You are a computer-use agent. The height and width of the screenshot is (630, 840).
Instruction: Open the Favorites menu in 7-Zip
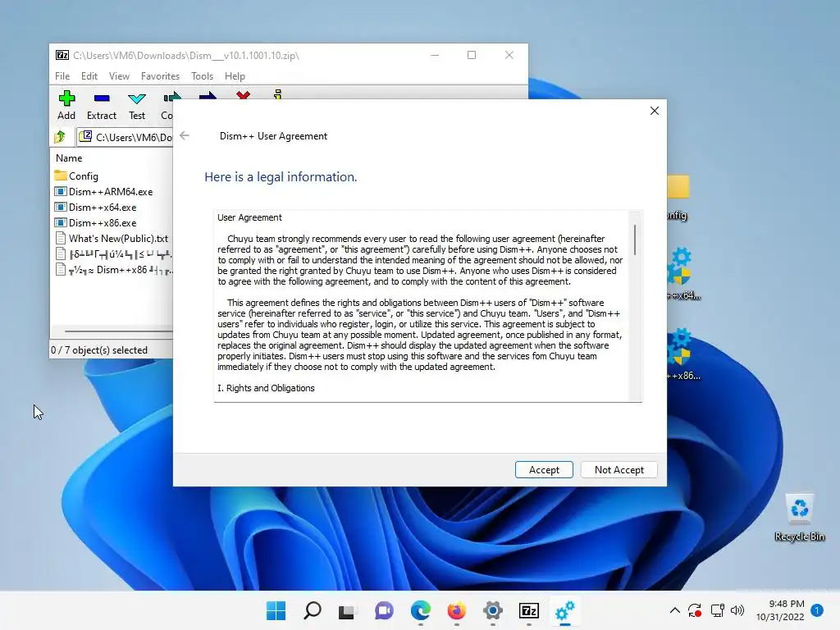[160, 76]
